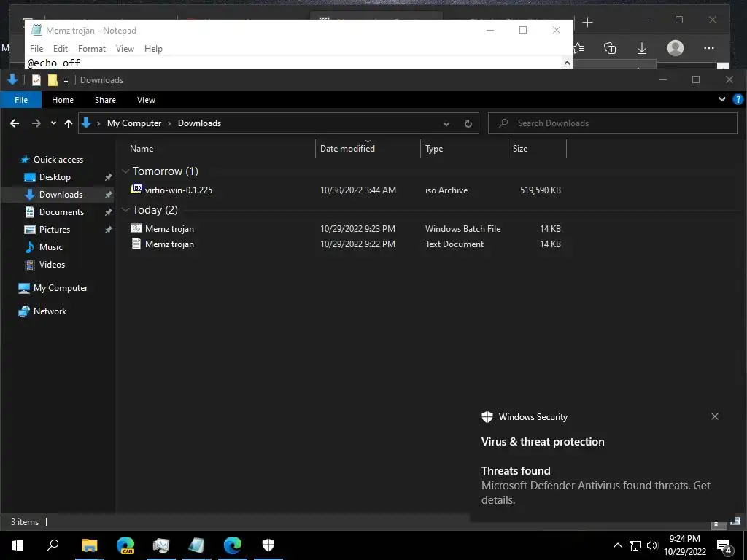Open the volume control in the tray
The image size is (747, 560).
(652, 545)
